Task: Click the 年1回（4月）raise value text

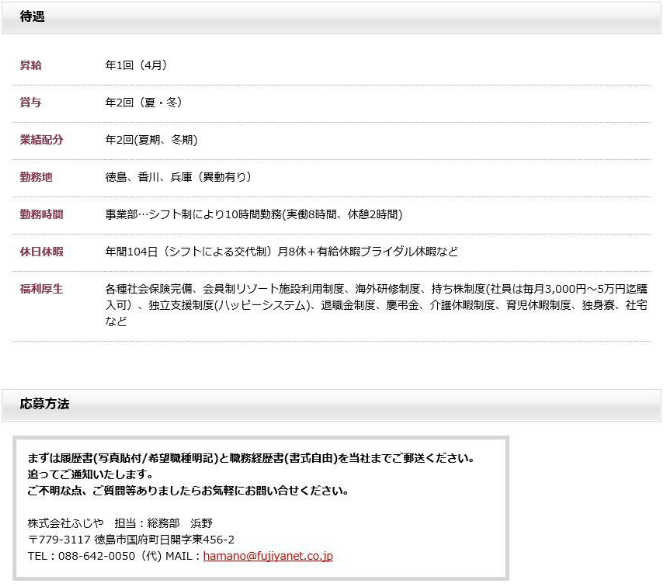Action: (136, 66)
